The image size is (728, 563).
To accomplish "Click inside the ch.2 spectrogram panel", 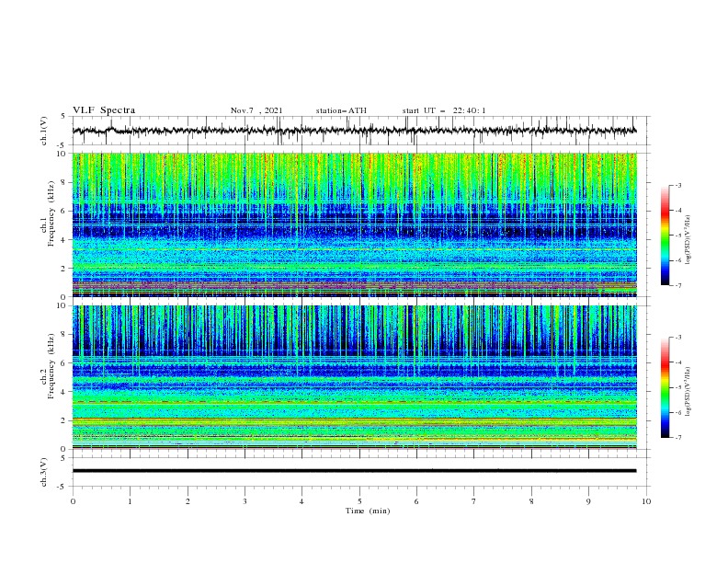I will [x=354, y=377].
